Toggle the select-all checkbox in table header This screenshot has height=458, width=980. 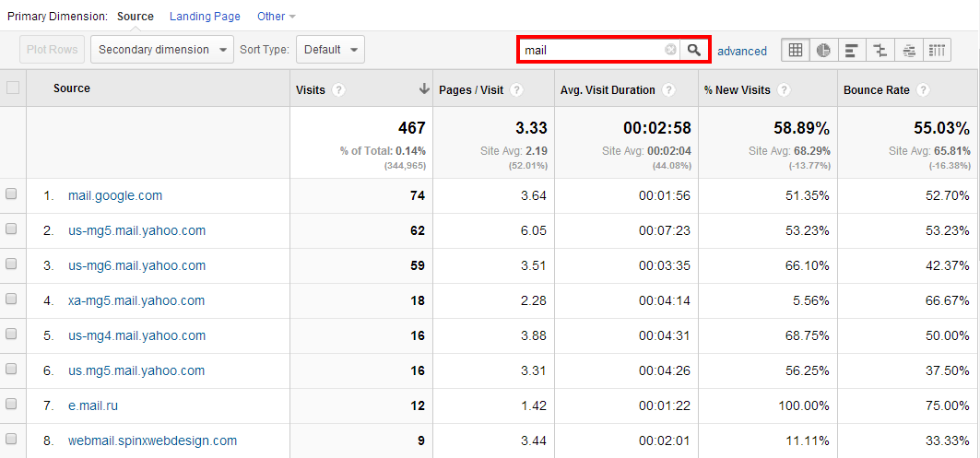13,88
